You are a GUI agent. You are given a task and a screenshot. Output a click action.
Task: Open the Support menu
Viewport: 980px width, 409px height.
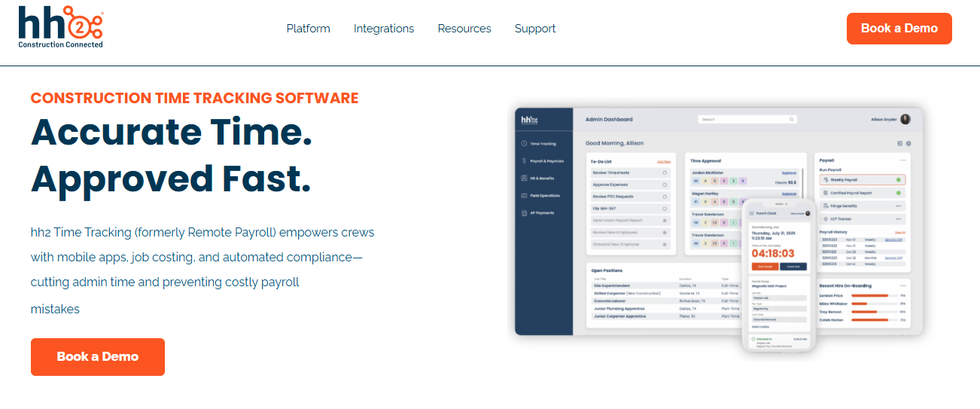click(535, 29)
